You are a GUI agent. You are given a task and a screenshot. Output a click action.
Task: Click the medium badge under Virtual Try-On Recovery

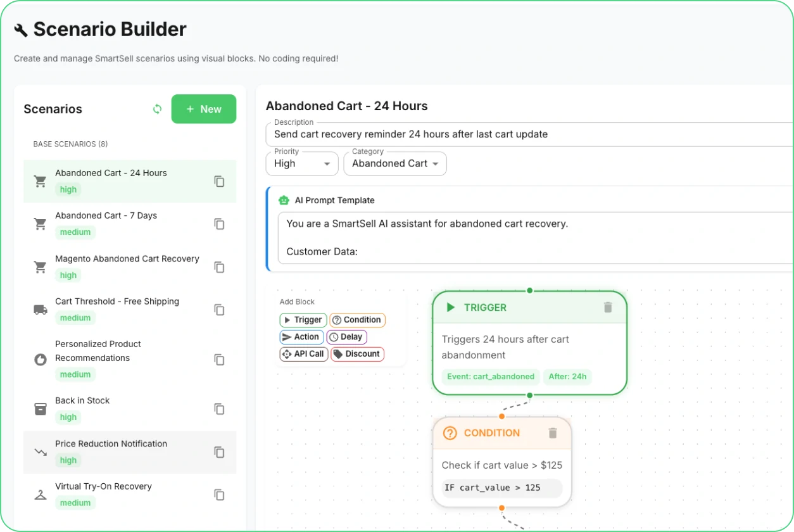[x=75, y=503]
